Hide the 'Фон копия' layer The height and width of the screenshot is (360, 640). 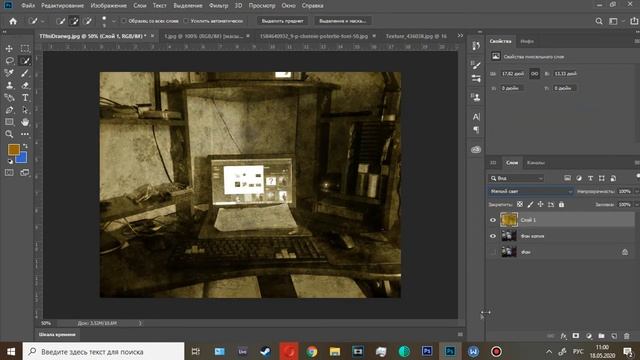493,236
